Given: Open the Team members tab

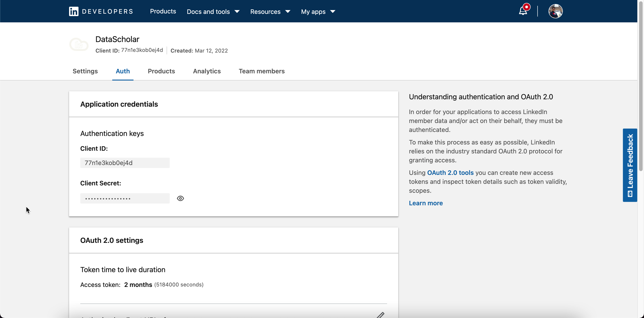Looking at the screenshot, I should coord(261,71).
